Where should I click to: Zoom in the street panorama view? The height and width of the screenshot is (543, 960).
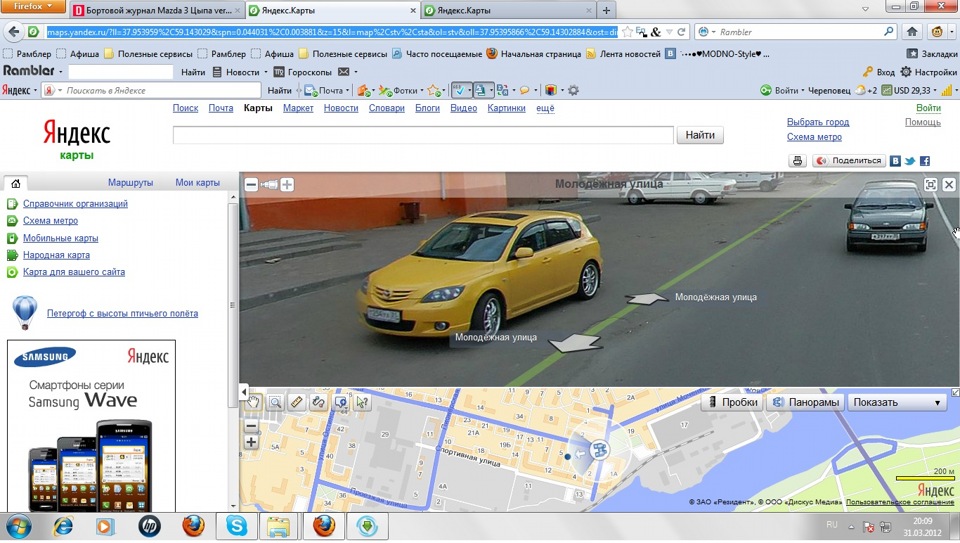(x=287, y=184)
